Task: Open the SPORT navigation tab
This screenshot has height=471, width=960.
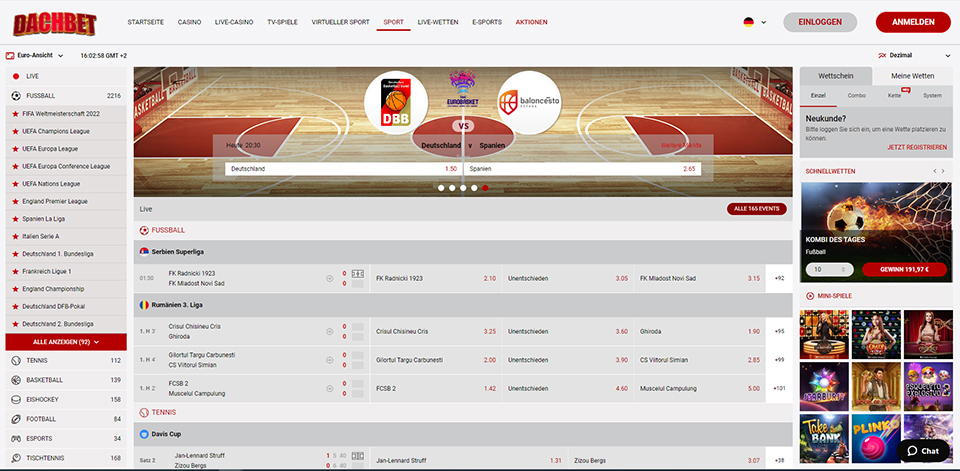Action: [x=393, y=22]
